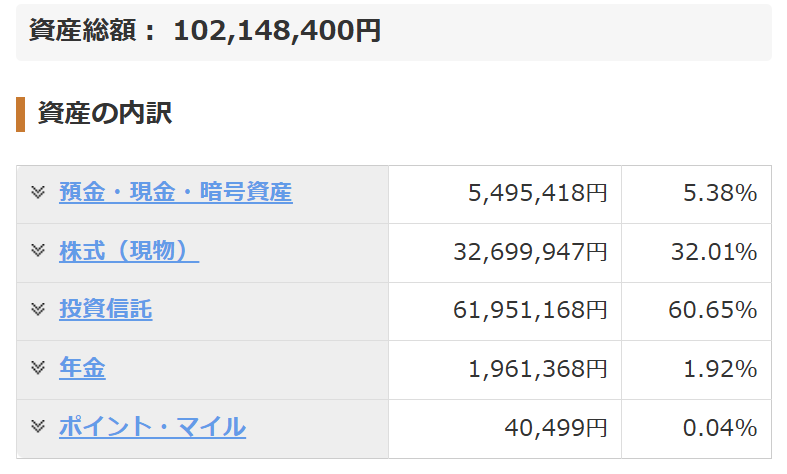Expand the 投資信託 row chevron
This screenshot has height=474, width=787.
pyautogui.click(x=38, y=309)
